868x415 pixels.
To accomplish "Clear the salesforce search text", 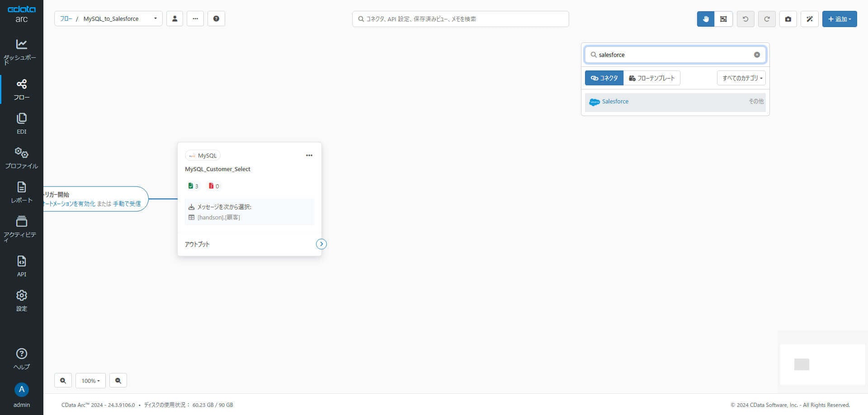I will pyautogui.click(x=757, y=55).
